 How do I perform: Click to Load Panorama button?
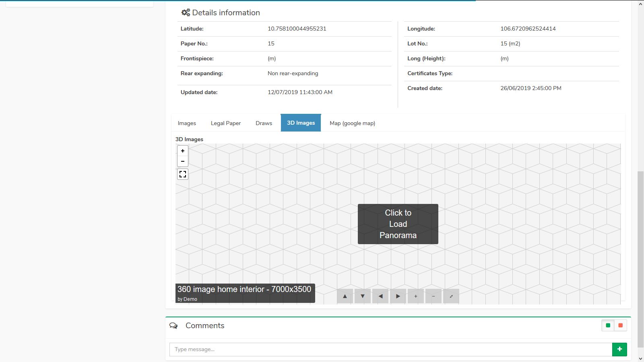(398, 224)
